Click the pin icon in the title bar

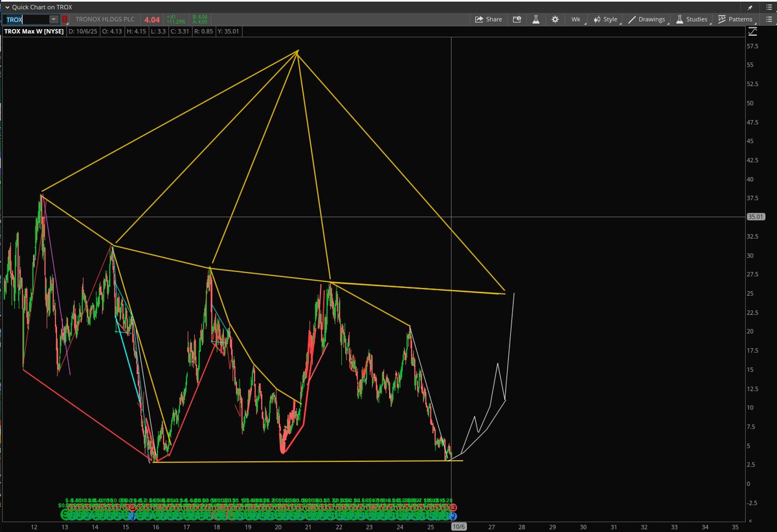[751, 6]
